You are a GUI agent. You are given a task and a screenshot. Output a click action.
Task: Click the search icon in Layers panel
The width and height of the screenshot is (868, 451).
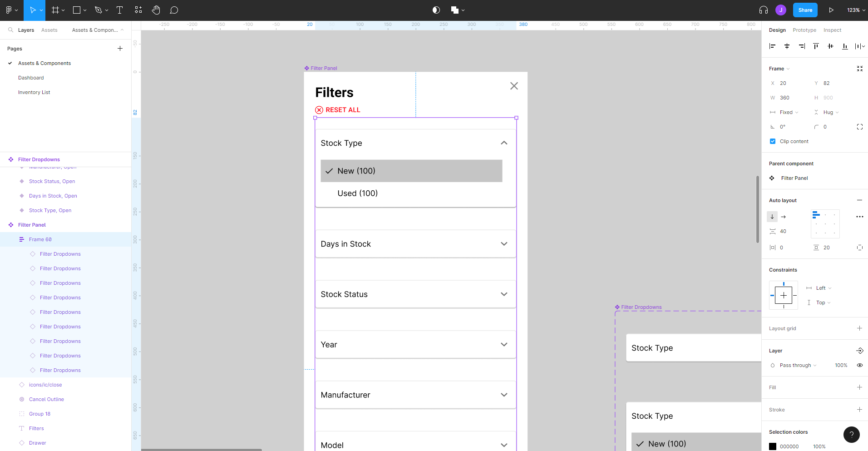tap(10, 30)
